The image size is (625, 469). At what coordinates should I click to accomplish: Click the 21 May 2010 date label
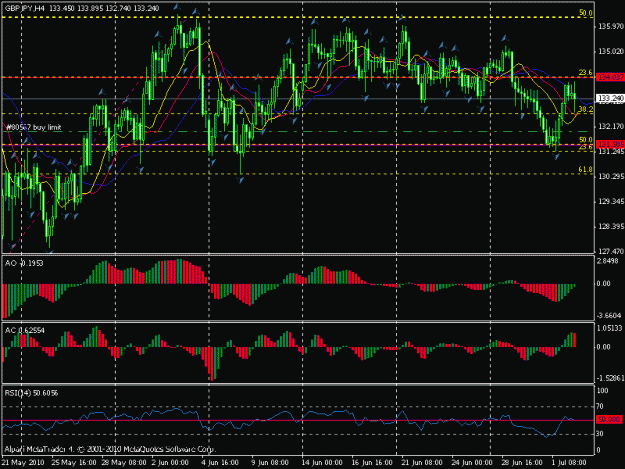pyautogui.click(x=23, y=463)
